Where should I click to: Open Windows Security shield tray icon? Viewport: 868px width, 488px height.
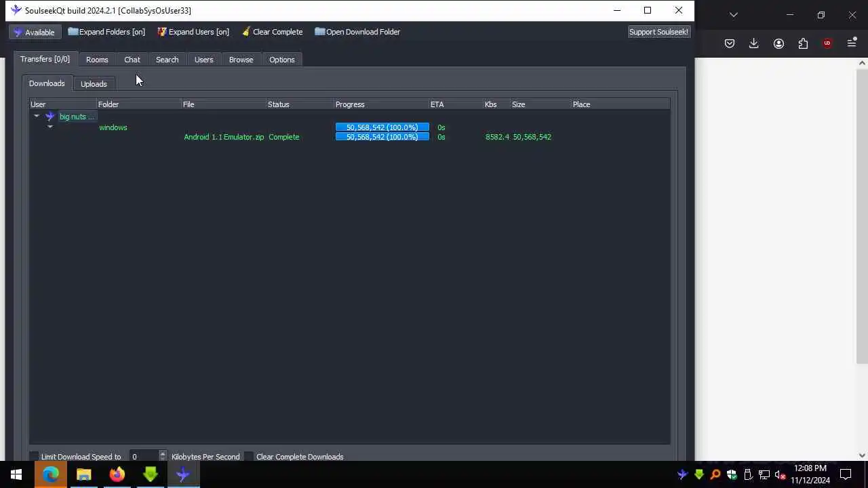point(731,474)
